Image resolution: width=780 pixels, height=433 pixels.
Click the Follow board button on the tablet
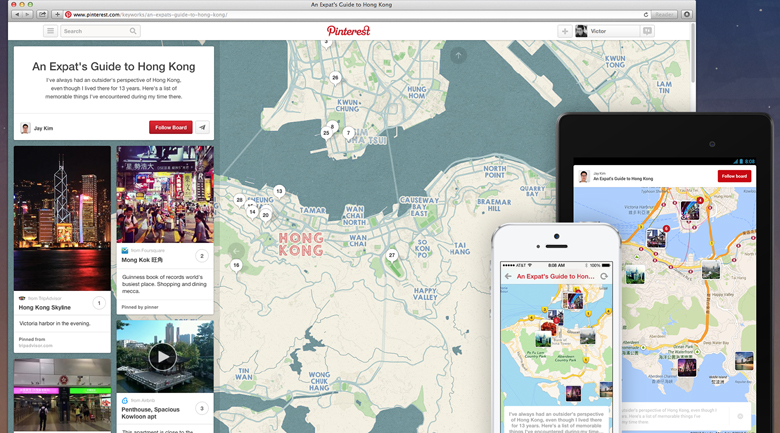734,176
